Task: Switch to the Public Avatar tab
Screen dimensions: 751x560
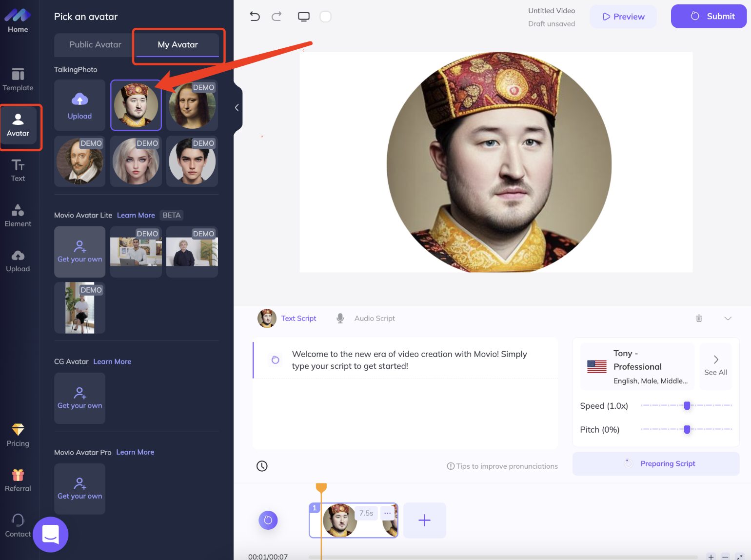Action: (95, 44)
